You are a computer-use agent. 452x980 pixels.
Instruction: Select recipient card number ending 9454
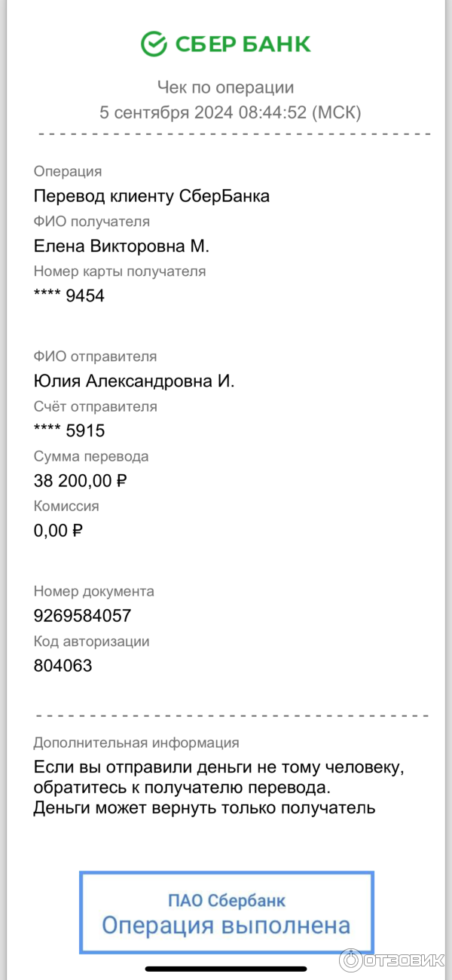pyautogui.click(x=69, y=296)
